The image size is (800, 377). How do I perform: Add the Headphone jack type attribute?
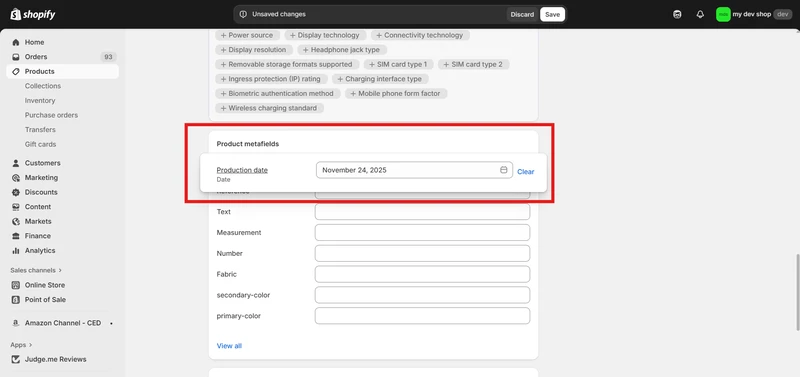pos(342,50)
